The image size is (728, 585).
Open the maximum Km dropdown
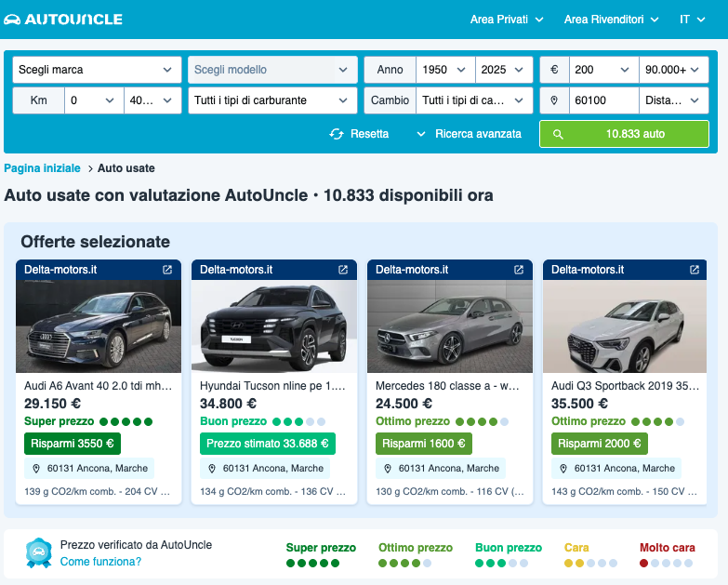click(152, 100)
